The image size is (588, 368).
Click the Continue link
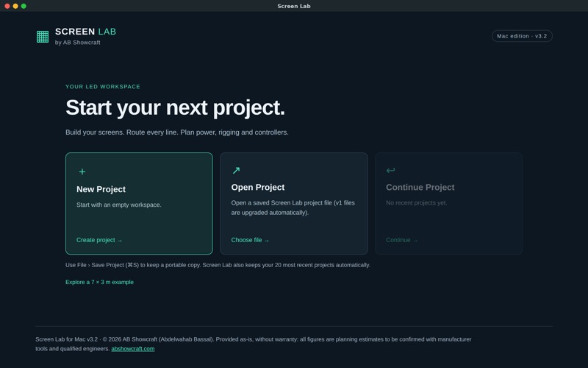click(x=401, y=240)
